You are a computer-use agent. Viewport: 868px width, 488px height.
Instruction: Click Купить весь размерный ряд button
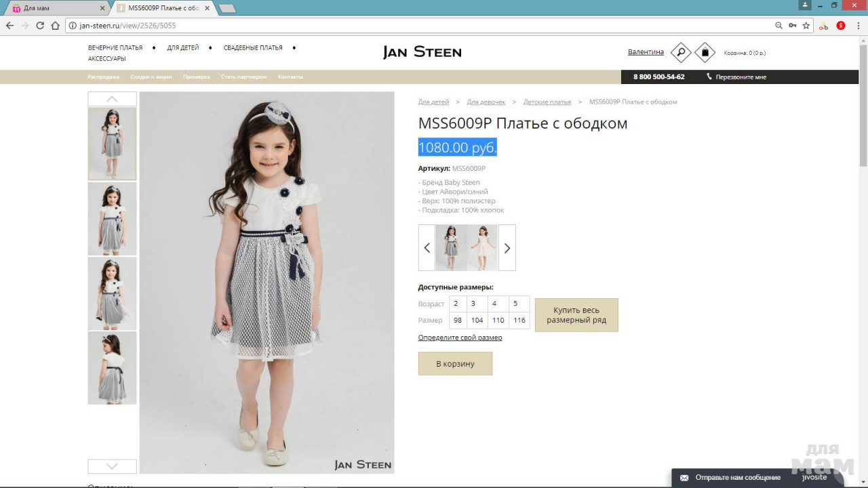[x=576, y=315]
